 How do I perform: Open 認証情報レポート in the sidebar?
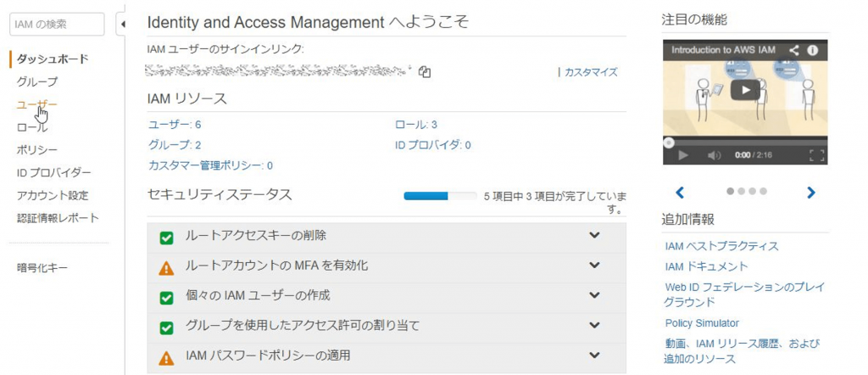(x=58, y=218)
